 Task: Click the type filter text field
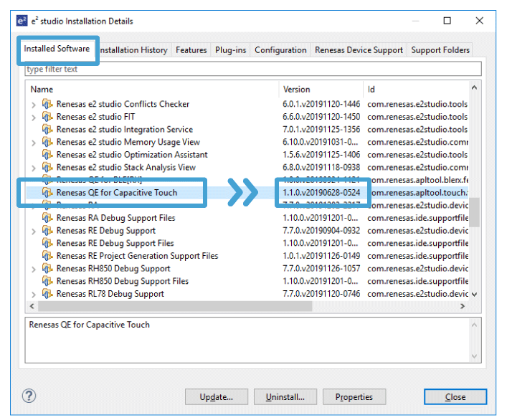tap(253, 70)
